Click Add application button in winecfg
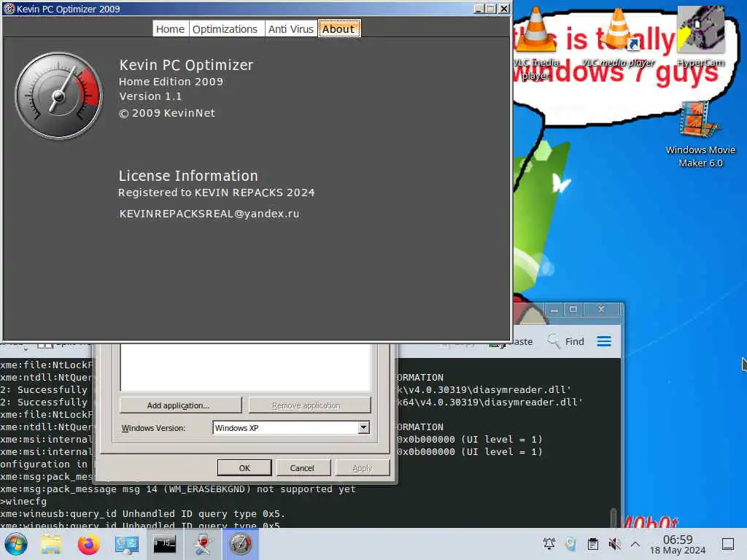Viewport: 747px width, 560px height. click(x=180, y=405)
